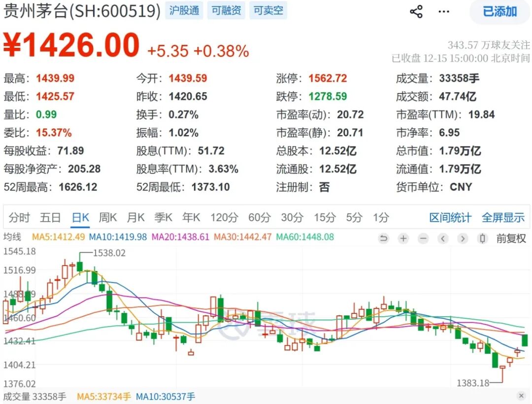
Task: Click the 可卖空 tag
Action: [x=268, y=10]
